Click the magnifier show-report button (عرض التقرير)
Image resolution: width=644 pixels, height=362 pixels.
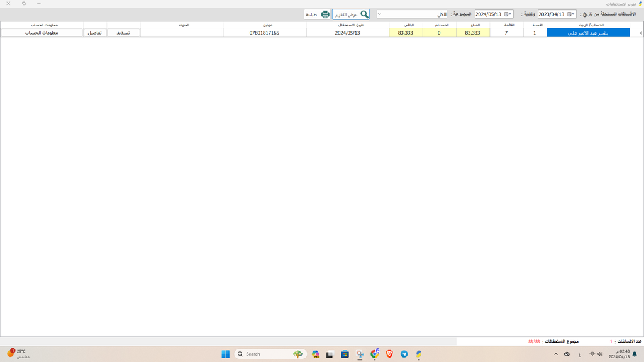coord(351,14)
